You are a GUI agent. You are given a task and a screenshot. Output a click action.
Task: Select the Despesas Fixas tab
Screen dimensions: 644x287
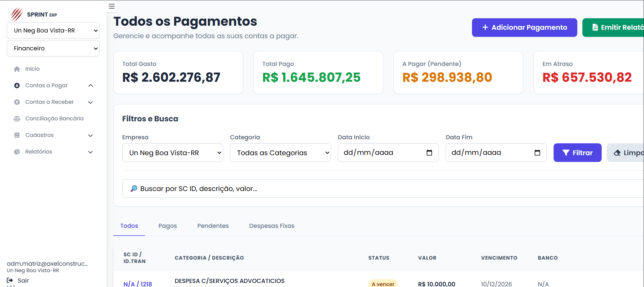pos(272,226)
